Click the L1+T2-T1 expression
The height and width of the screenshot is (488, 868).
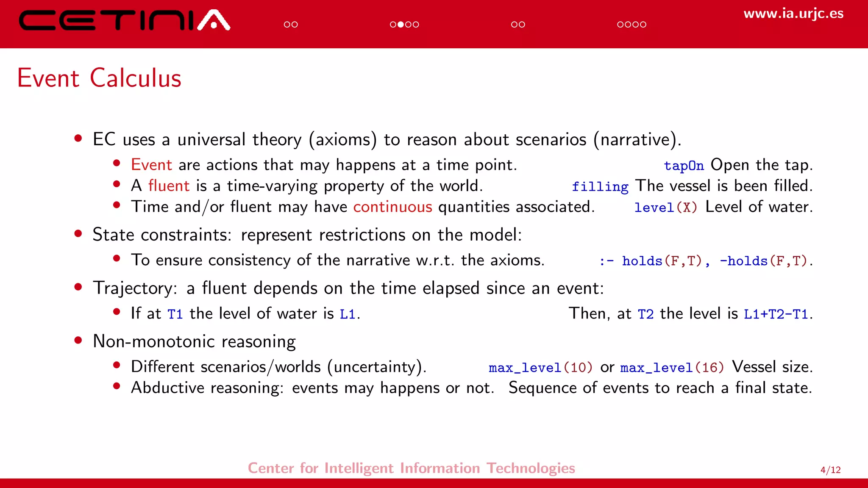tap(776, 314)
